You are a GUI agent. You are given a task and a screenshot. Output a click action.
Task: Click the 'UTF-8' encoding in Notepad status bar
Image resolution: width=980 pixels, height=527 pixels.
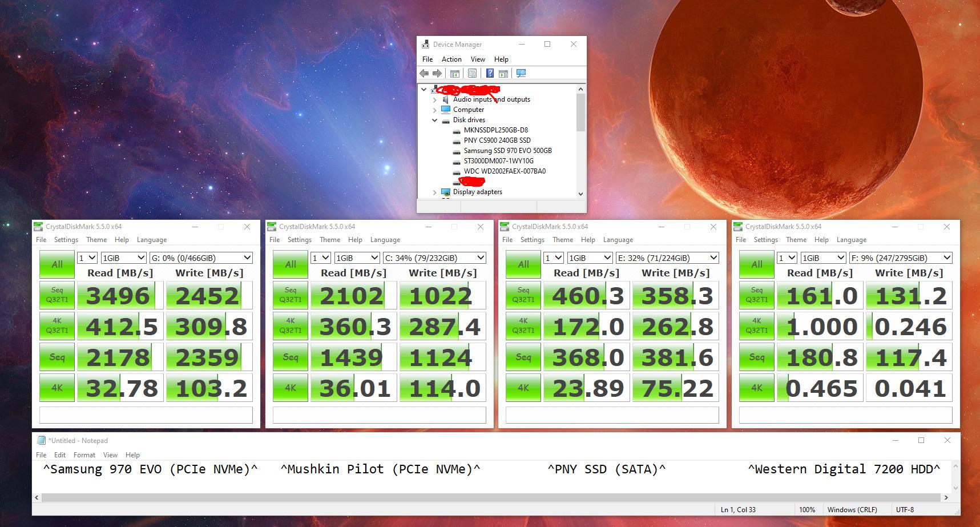tap(905, 509)
